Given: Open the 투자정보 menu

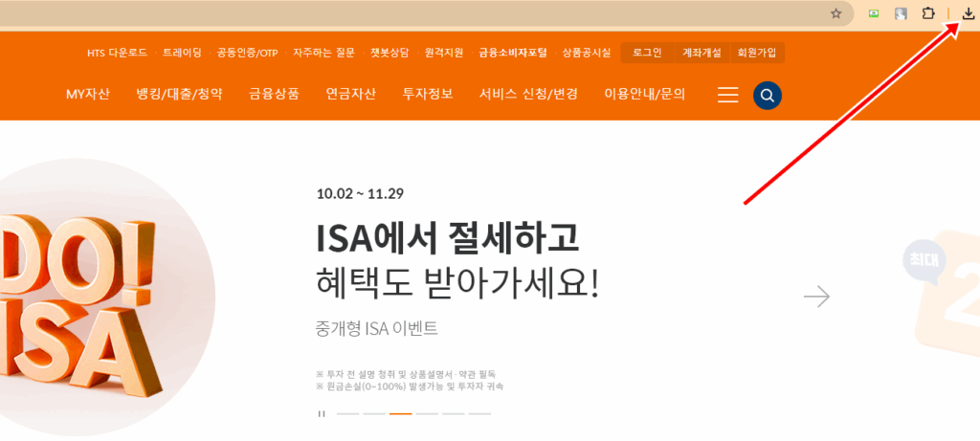Looking at the screenshot, I should 428,94.
